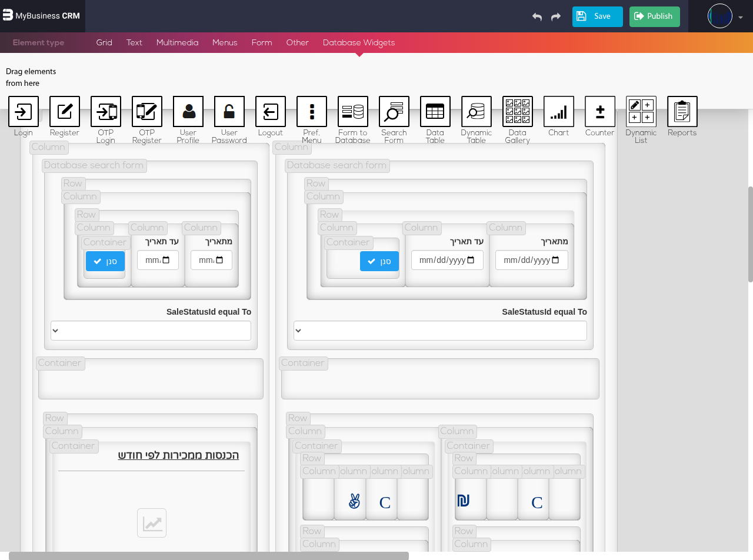Select the Data Gallery widget icon

point(518,112)
